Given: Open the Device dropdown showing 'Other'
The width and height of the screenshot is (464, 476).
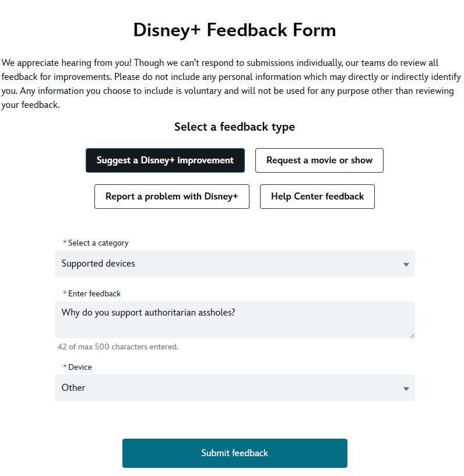Looking at the screenshot, I should pos(234,388).
